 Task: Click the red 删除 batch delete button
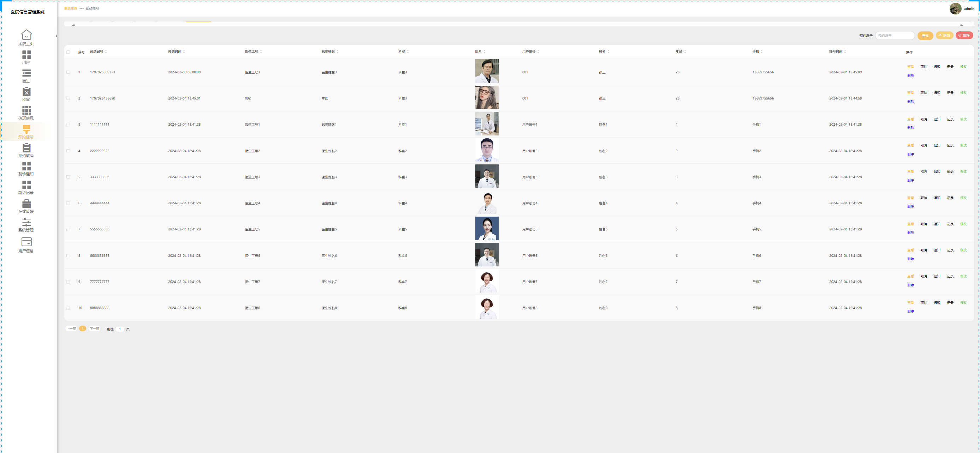[x=964, y=35]
